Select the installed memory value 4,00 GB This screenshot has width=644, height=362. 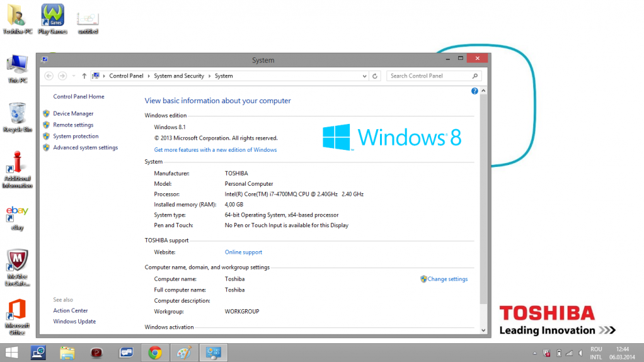[234, 205]
